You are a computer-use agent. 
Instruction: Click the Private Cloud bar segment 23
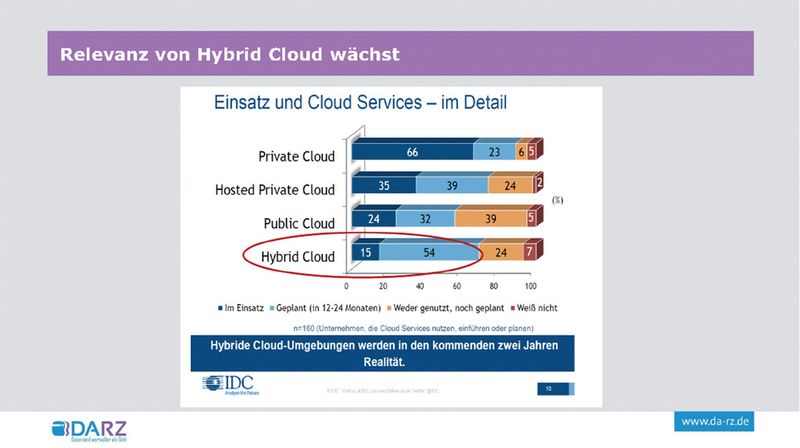tap(494, 152)
